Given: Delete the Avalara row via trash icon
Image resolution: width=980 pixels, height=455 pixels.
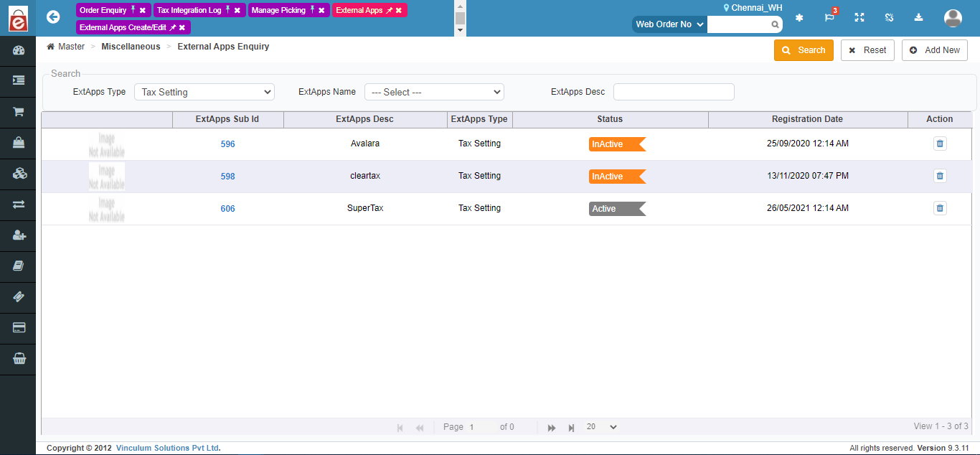Looking at the screenshot, I should pyautogui.click(x=940, y=144).
